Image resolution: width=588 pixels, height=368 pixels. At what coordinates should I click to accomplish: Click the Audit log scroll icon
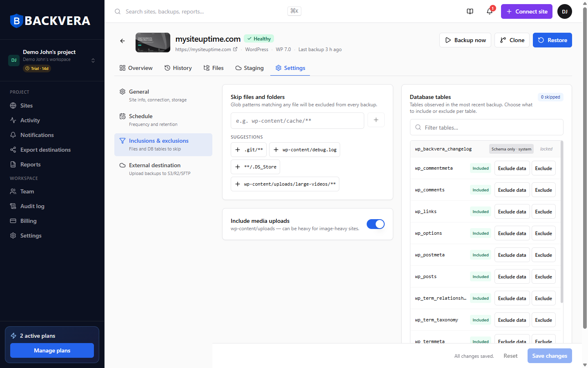[x=13, y=206]
